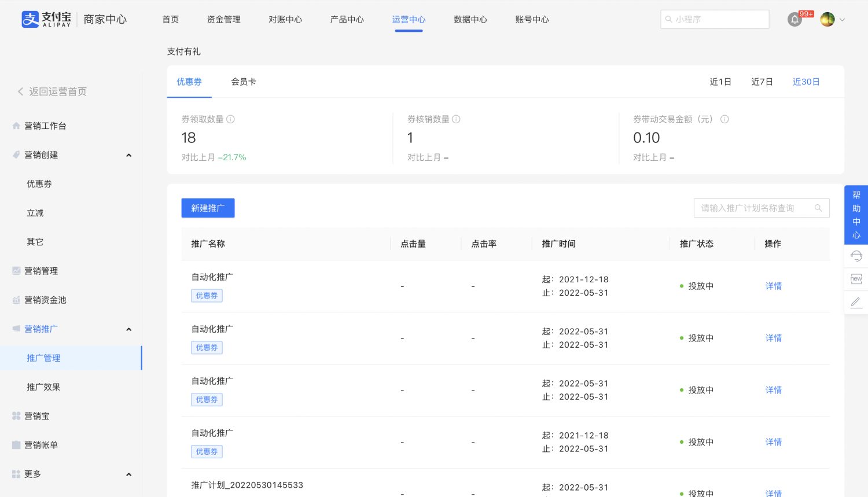The height and width of the screenshot is (497, 868).
Task: Click 返回运营首页 link
Action: (x=58, y=91)
